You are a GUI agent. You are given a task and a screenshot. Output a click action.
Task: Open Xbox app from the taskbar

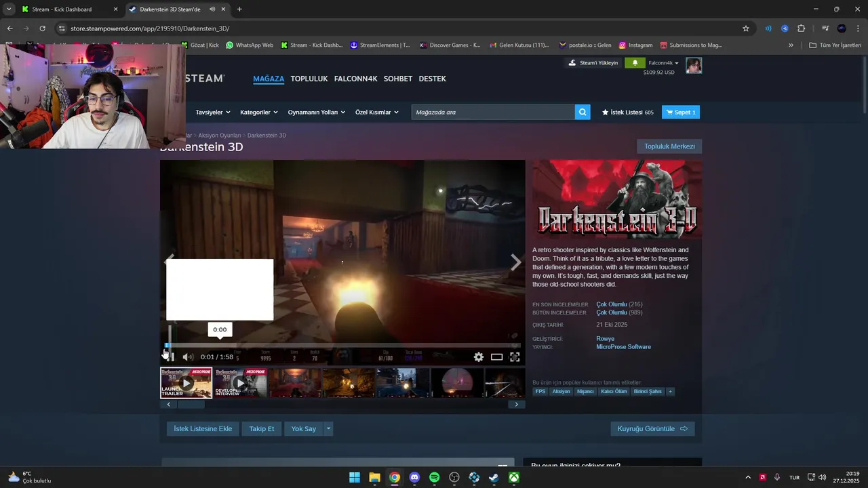click(515, 477)
